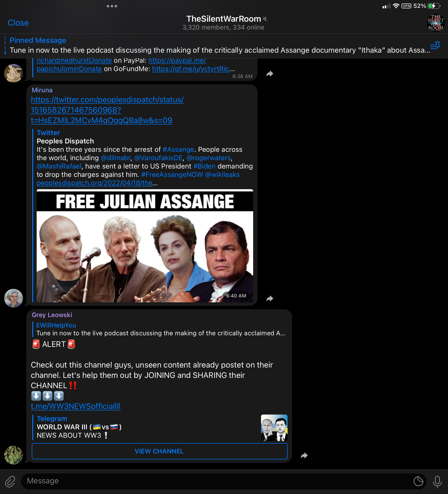This screenshot has height=494, width=448.
Task: Open richardmedhurstDonate link
Action: pyautogui.click(x=74, y=61)
